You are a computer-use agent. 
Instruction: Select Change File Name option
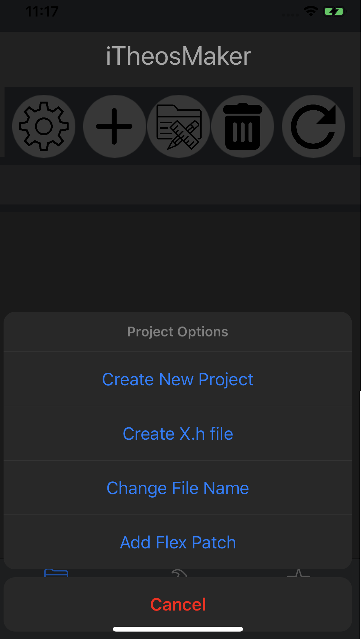point(178,488)
